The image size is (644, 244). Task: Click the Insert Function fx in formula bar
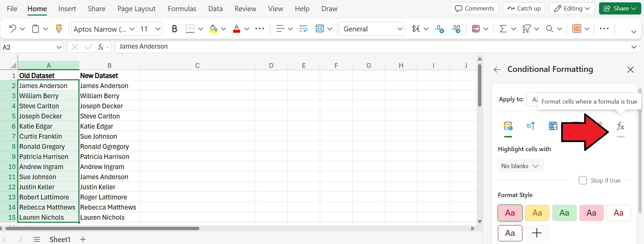point(101,47)
